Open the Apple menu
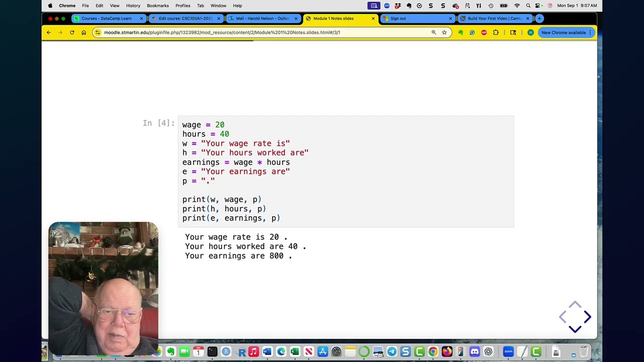The width and height of the screenshot is (644, 362). [50, 6]
